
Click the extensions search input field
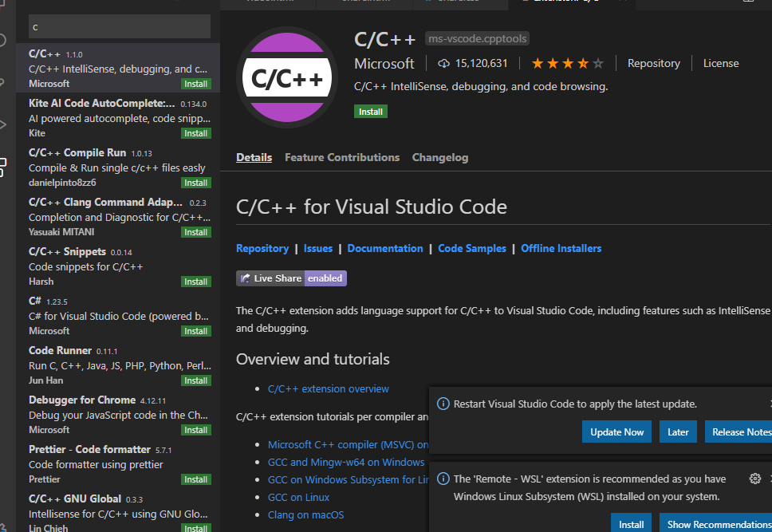tap(120, 26)
